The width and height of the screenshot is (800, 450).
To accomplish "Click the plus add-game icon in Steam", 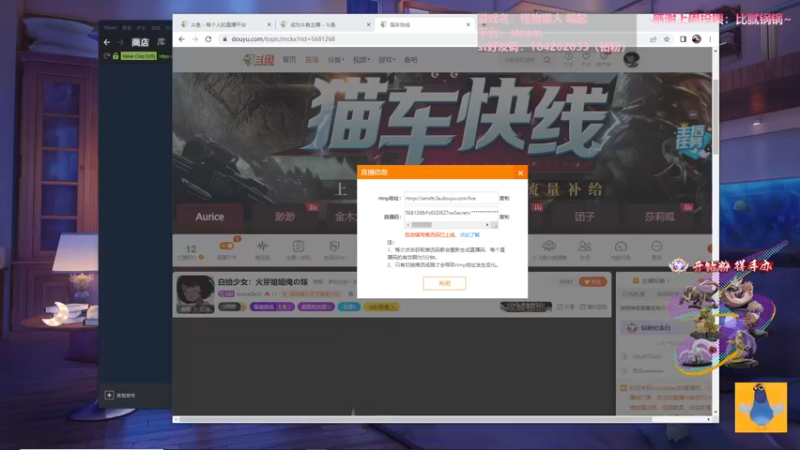I will (109, 395).
